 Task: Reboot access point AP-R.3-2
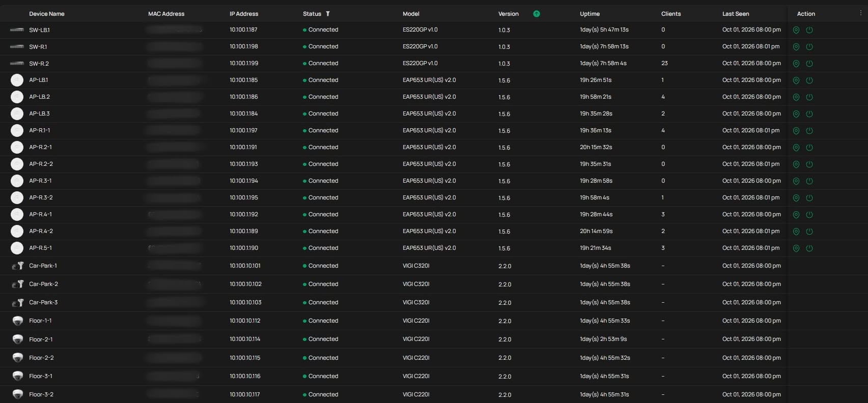[809, 198]
